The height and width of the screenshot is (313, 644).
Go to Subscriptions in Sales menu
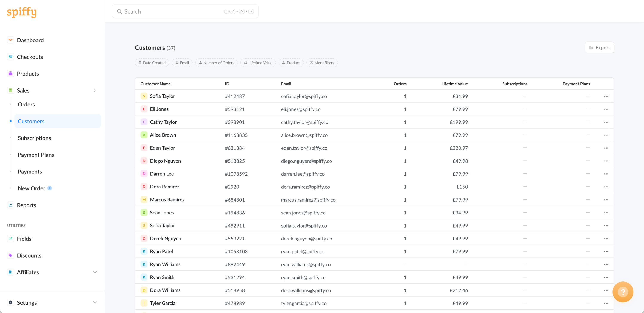point(34,138)
